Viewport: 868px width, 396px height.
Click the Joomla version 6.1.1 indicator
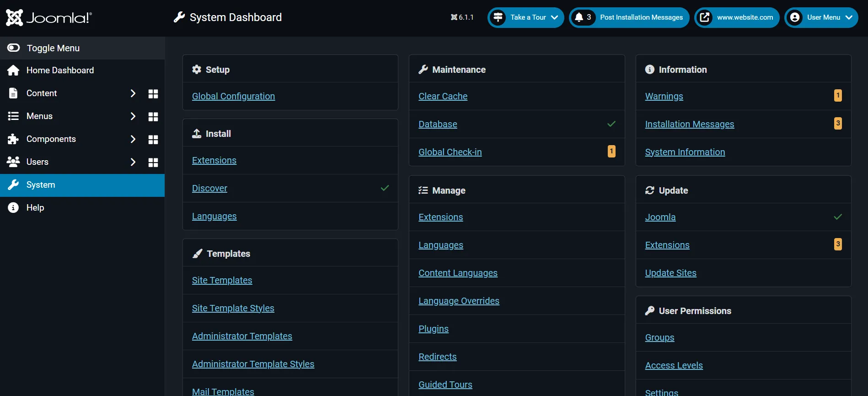[462, 17]
